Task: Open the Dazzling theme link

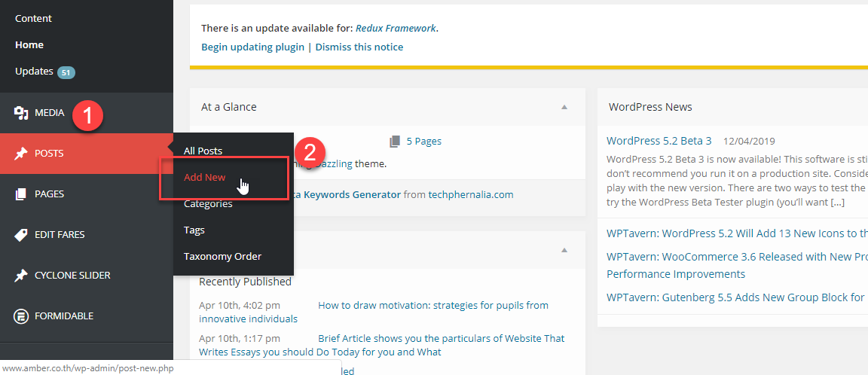Action: 333,163
